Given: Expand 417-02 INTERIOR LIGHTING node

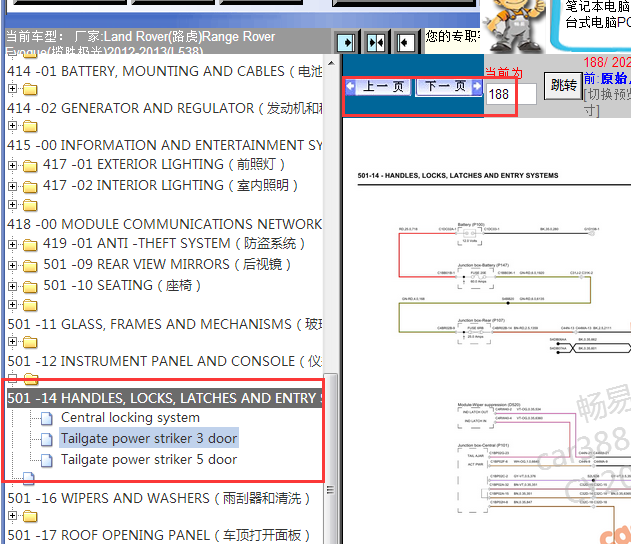Looking at the screenshot, I should pyautogui.click(x=12, y=186).
